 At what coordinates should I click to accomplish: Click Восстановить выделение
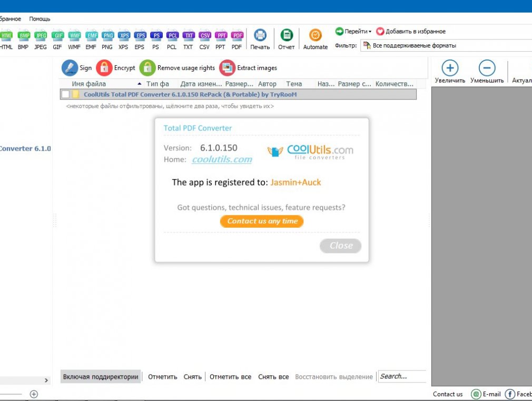point(334,377)
